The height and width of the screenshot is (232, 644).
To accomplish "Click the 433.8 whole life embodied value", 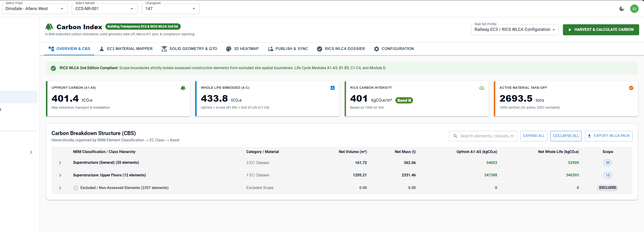I will click(214, 99).
